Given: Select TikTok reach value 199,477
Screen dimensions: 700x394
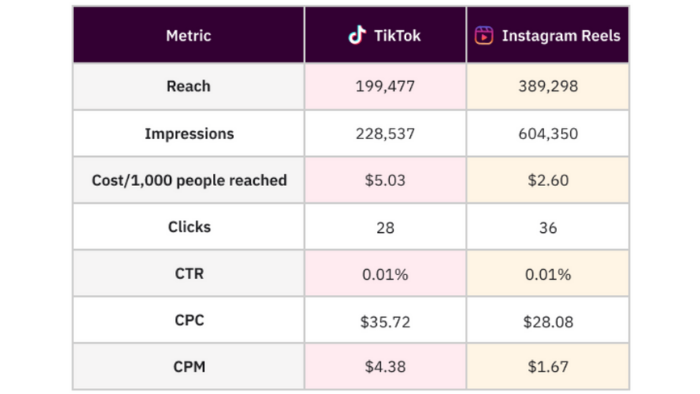Looking at the screenshot, I should 385,86.
